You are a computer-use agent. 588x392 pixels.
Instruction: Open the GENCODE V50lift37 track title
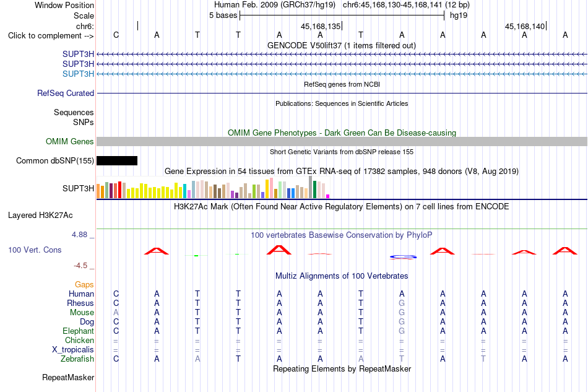point(341,45)
